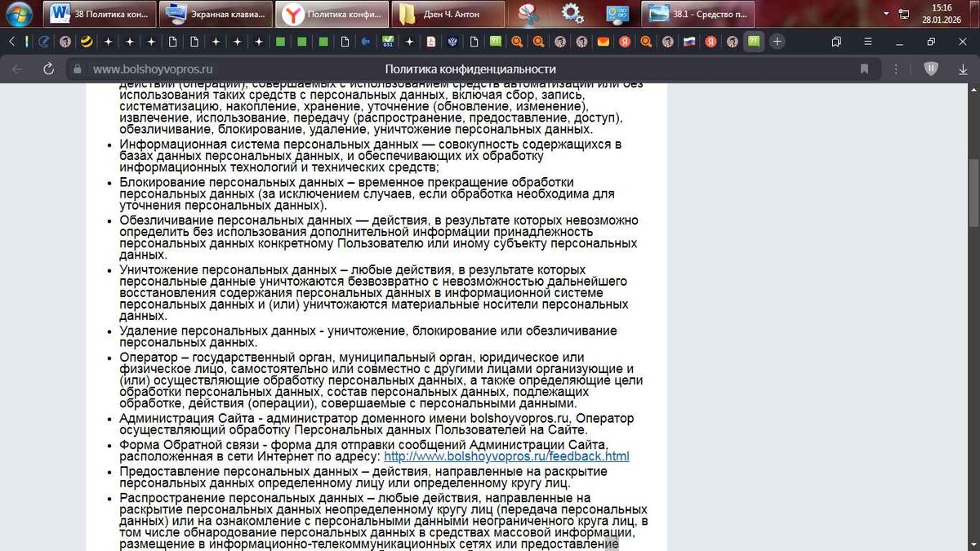
Task: Go back using the browser back arrow
Action: (x=17, y=69)
